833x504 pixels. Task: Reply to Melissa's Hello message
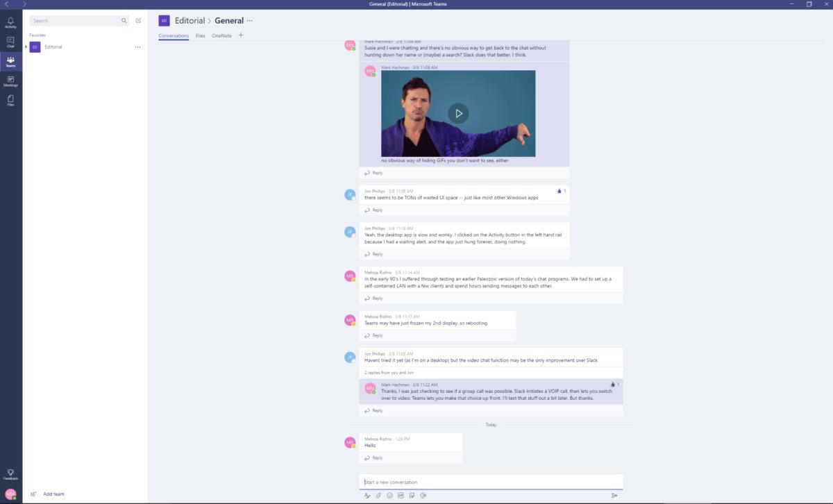(x=373, y=457)
